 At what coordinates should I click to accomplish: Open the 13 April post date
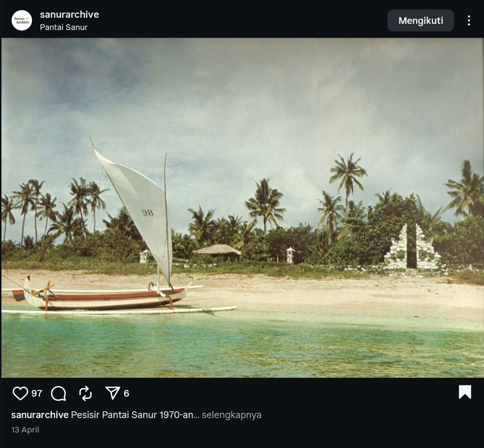[x=25, y=430]
